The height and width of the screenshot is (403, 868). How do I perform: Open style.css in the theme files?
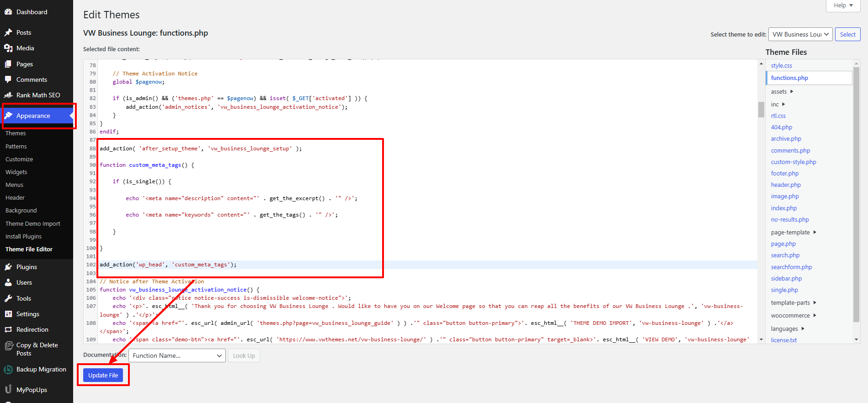click(782, 65)
